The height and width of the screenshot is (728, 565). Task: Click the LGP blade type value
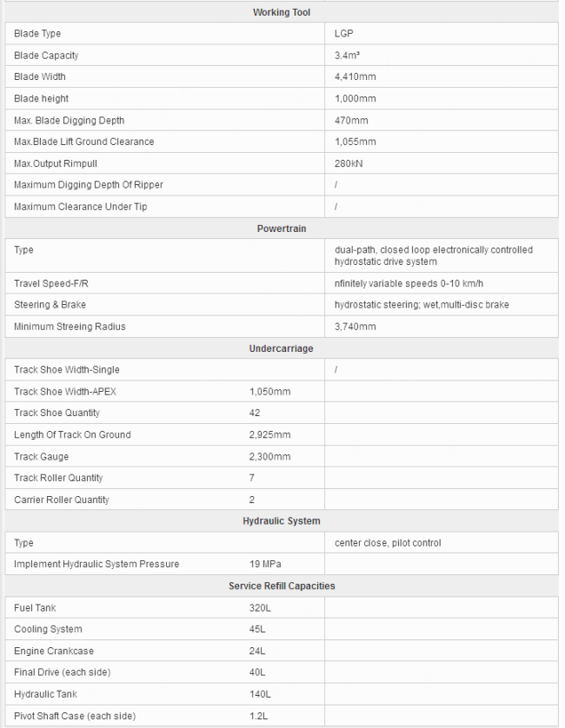(343, 34)
